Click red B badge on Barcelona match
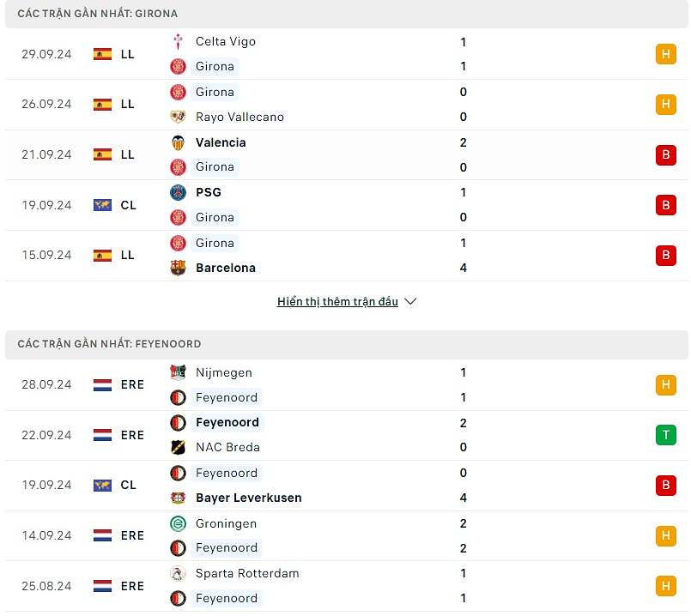Viewport: 691px width, 616px height. click(665, 256)
